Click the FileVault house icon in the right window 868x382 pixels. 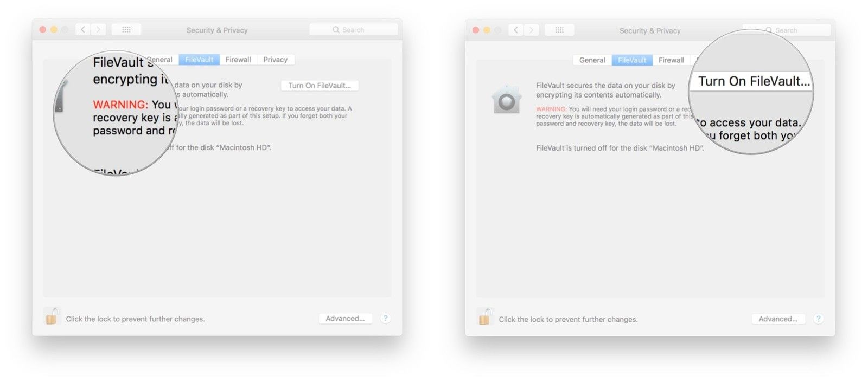[506, 100]
